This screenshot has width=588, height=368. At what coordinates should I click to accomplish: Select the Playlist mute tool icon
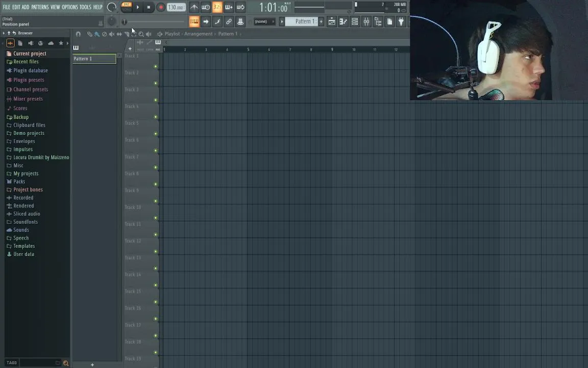pyautogui.click(x=111, y=34)
